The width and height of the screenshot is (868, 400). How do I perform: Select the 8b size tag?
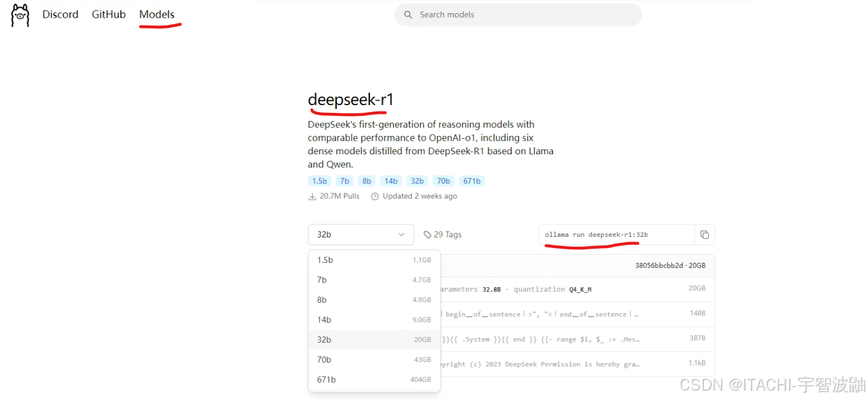click(367, 181)
